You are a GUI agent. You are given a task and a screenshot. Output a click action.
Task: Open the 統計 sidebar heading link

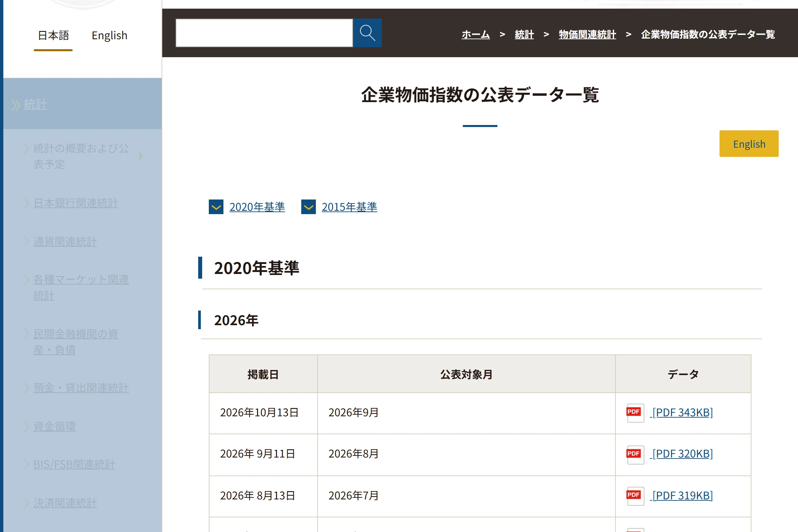(35, 104)
